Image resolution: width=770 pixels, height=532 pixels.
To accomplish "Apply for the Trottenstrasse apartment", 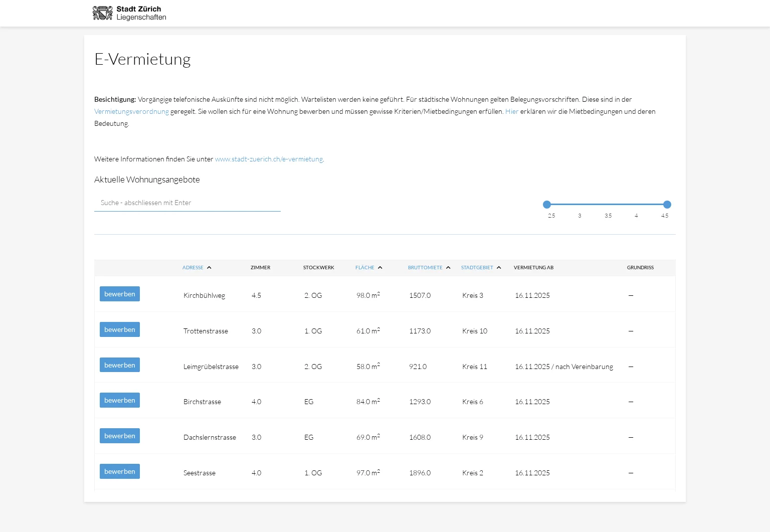I will pos(120,329).
